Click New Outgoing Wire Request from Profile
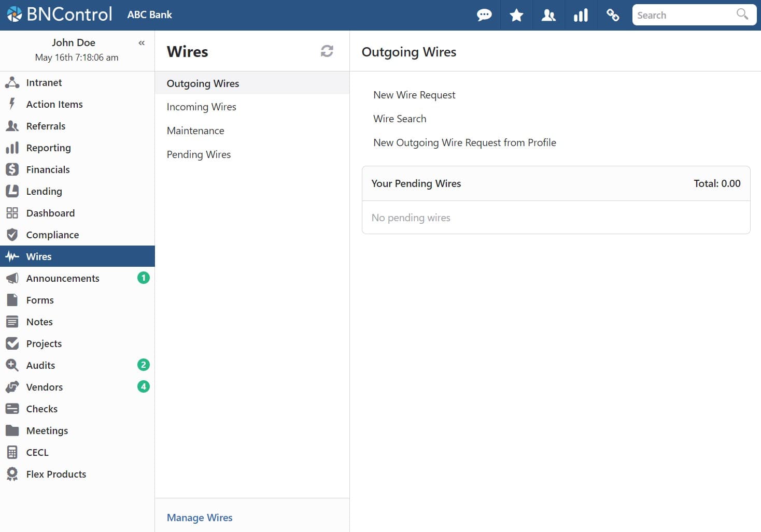761x532 pixels. pyautogui.click(x=464, y=142)
